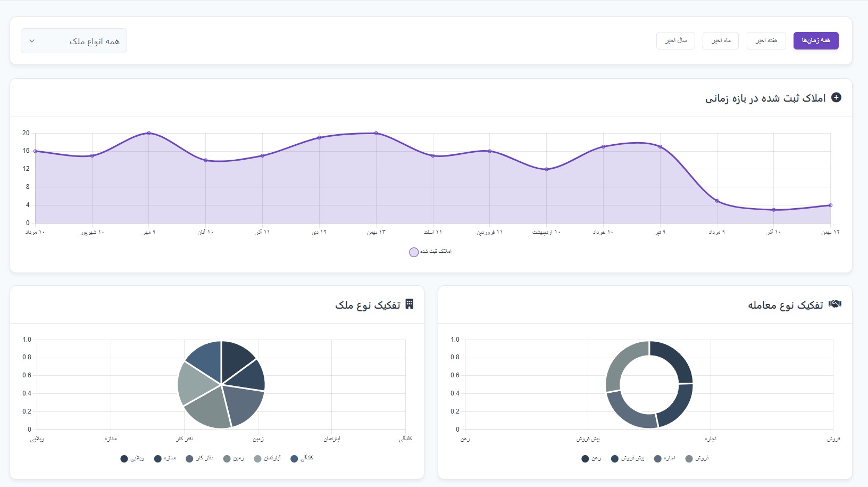Click the اجاره legend swatch
868x487 pixels.
658,459
